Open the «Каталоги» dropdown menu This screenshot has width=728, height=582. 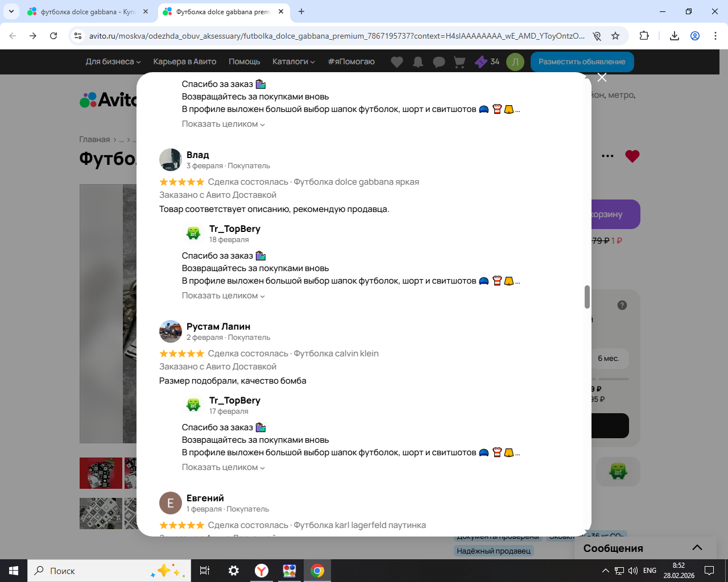[293, 62]
